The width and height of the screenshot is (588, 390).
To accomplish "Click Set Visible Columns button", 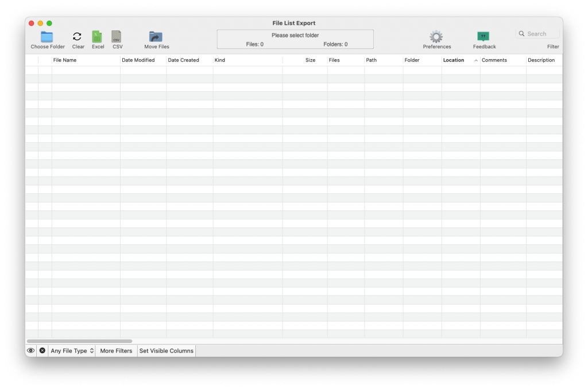I will coord(167,350).
